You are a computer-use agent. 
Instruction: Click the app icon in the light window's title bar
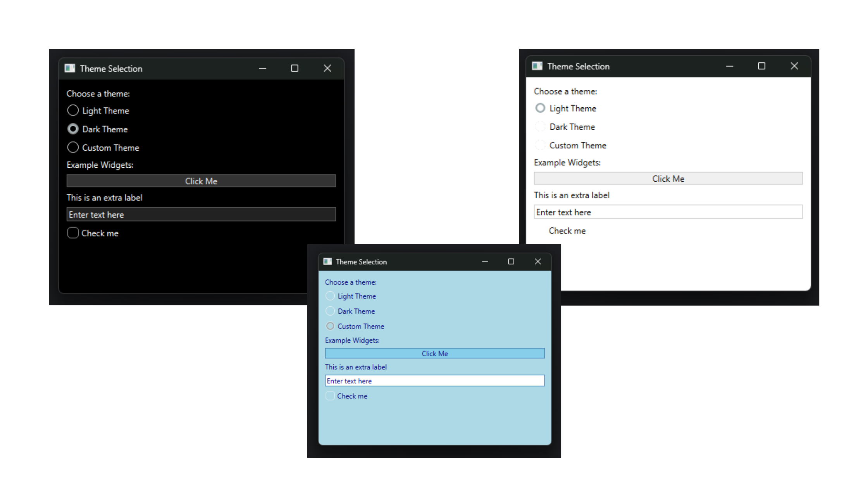point(537,66)
